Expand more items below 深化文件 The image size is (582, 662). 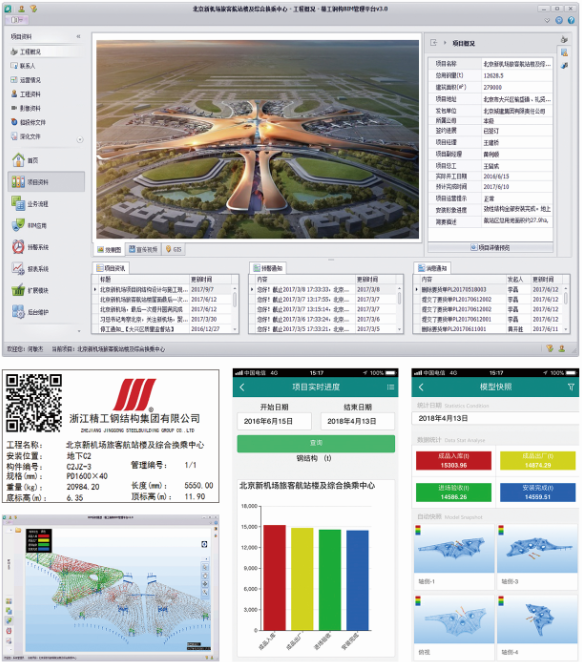click(x=80, y=140)
